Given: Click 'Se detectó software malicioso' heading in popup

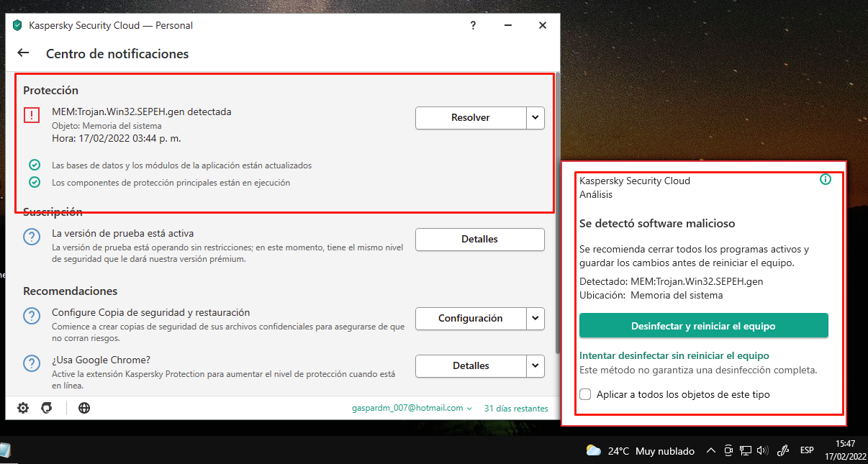Looking at the screenshot, I should (657, 223).
